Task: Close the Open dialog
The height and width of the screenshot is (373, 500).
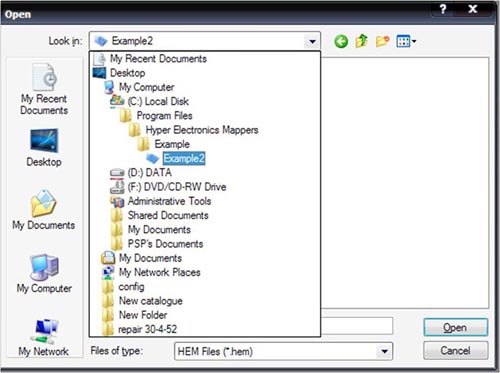Action: 473,9
